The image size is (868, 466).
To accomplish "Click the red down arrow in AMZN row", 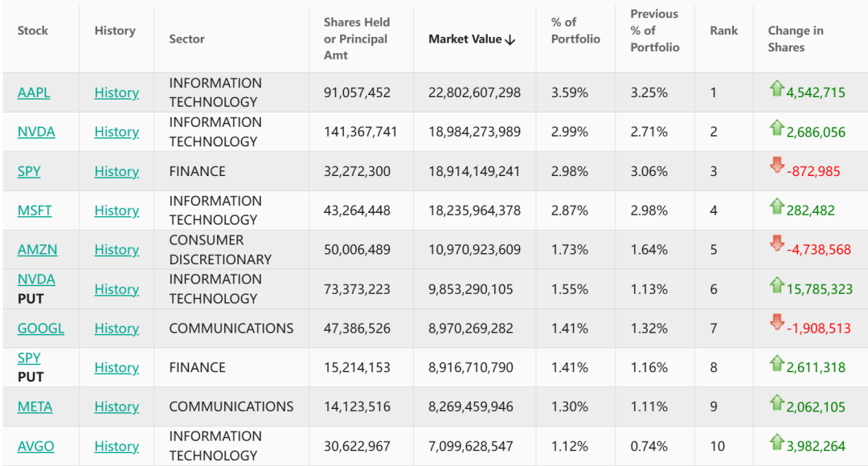I will (x=776, y=243).
